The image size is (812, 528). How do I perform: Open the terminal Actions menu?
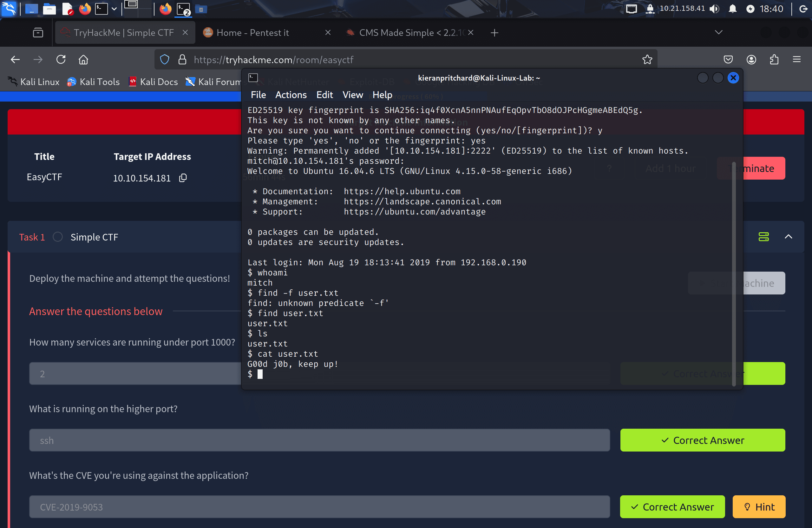(x=291, y=95)
